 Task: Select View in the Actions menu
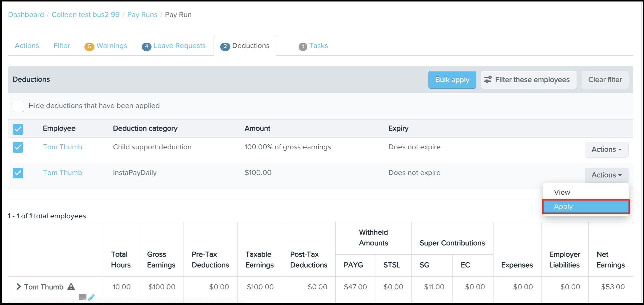click(x=562, y=192)
